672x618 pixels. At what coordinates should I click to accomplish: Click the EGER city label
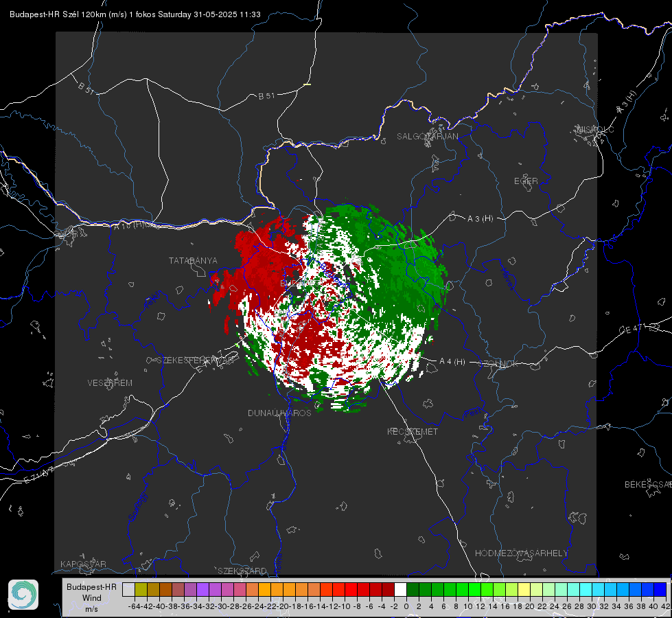[526, 181]
